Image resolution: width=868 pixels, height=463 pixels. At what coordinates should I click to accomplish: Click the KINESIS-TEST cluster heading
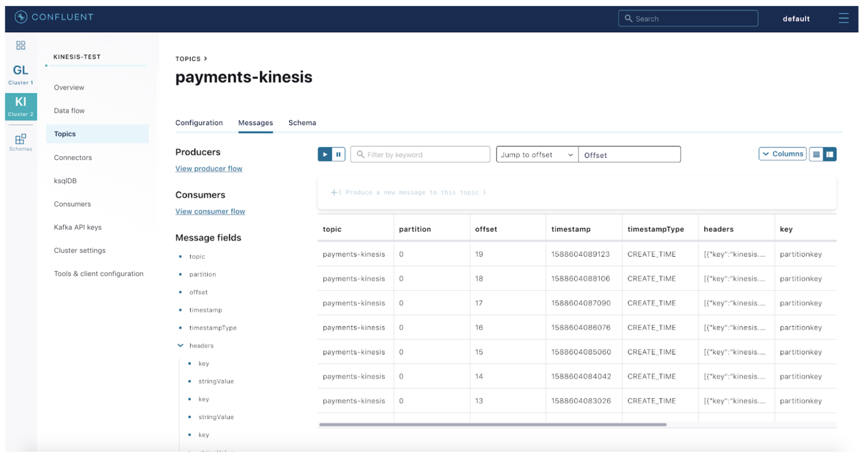[77, 57]
